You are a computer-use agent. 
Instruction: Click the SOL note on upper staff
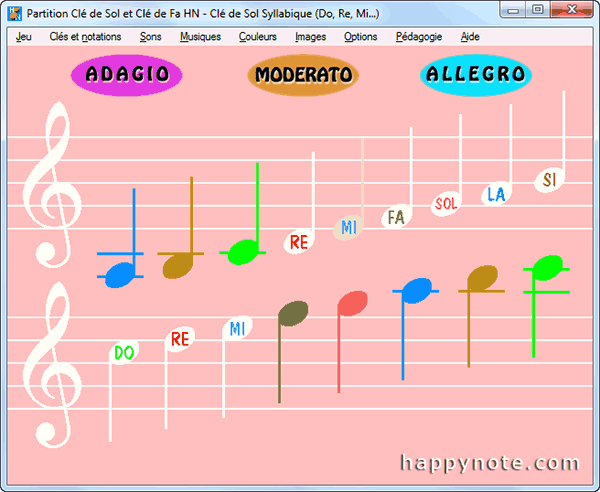pos(446,204)
